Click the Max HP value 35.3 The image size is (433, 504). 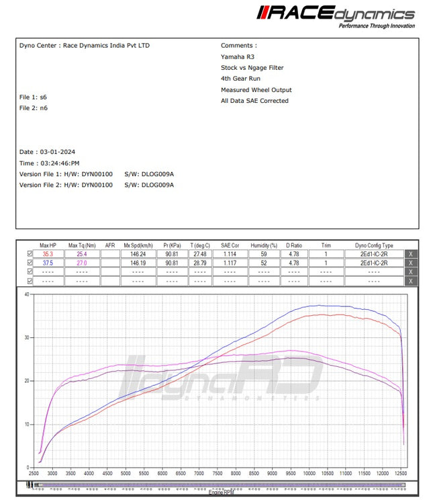pos(48,254)
